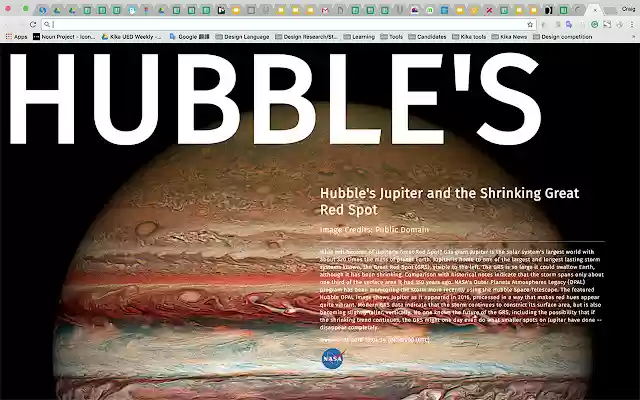The width and height of the screenshot is (640, 400).
Task: Click the NASA logo on the page
Action: click(x=333, y=359)
